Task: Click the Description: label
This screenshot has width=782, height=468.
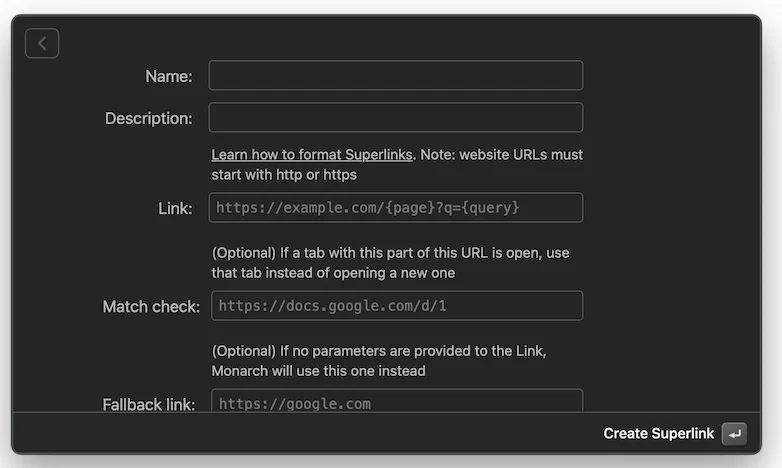Action: (148, 118)
